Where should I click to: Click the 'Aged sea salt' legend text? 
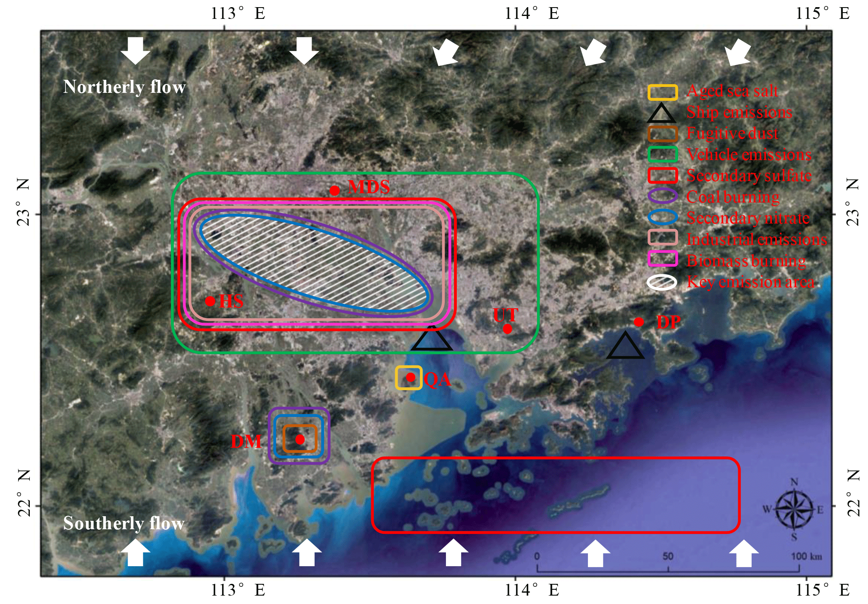point(732,91)
